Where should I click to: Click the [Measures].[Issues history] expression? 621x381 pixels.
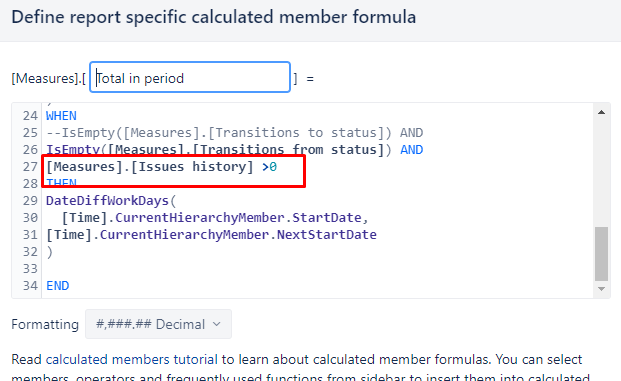(150, 167)
